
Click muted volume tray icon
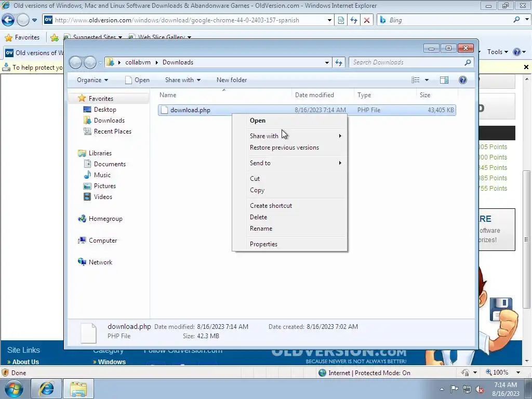(x=480, y=389)
